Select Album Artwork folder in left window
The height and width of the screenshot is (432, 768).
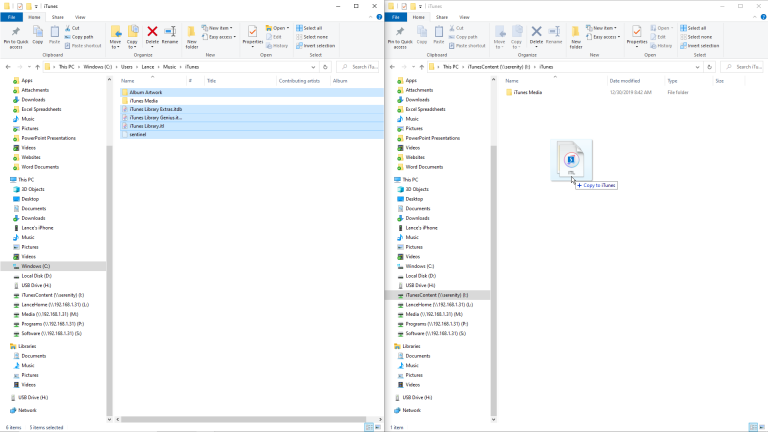click(145, 92)
